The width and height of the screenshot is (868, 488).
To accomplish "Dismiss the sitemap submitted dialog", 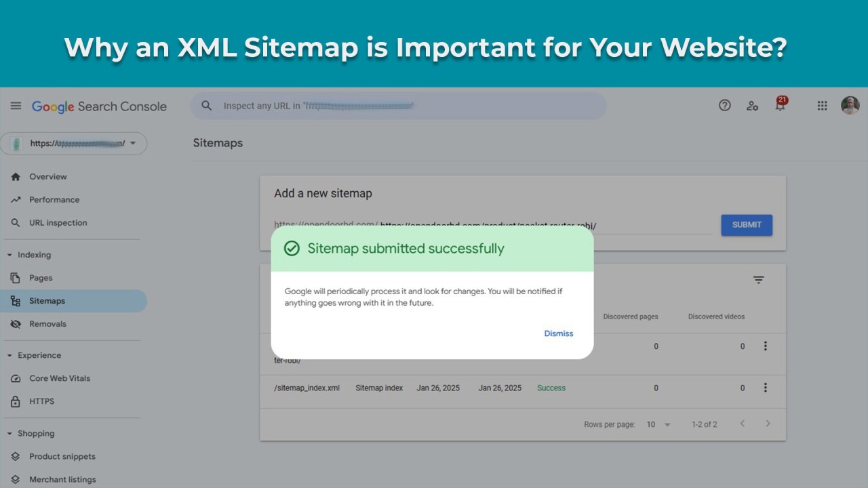I will 559,333.
